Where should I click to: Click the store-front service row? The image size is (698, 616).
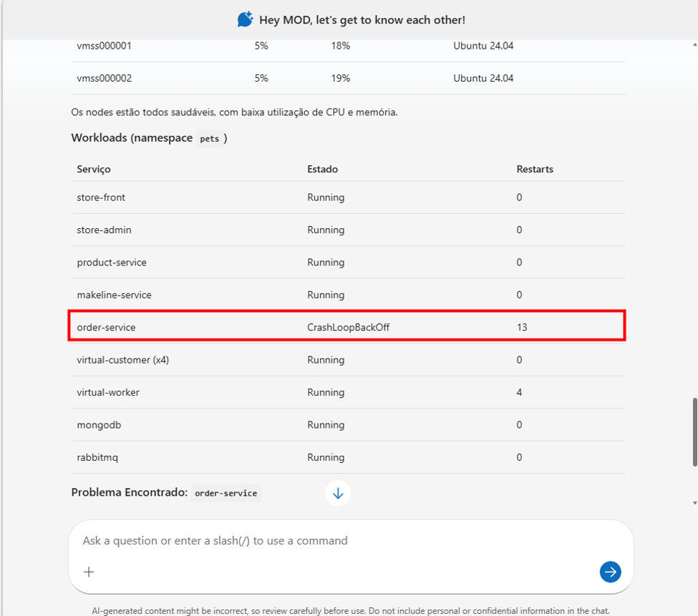point(348,197)
